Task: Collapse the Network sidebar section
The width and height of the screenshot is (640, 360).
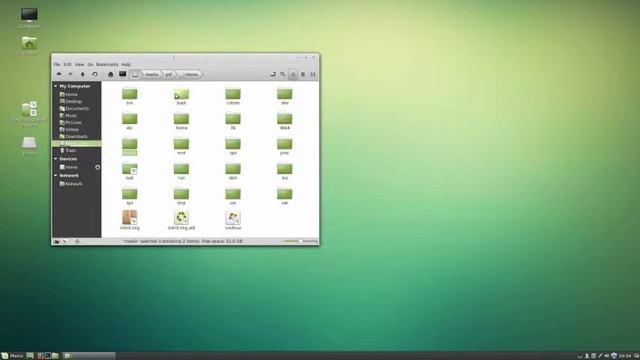Action: coord(56,176)
